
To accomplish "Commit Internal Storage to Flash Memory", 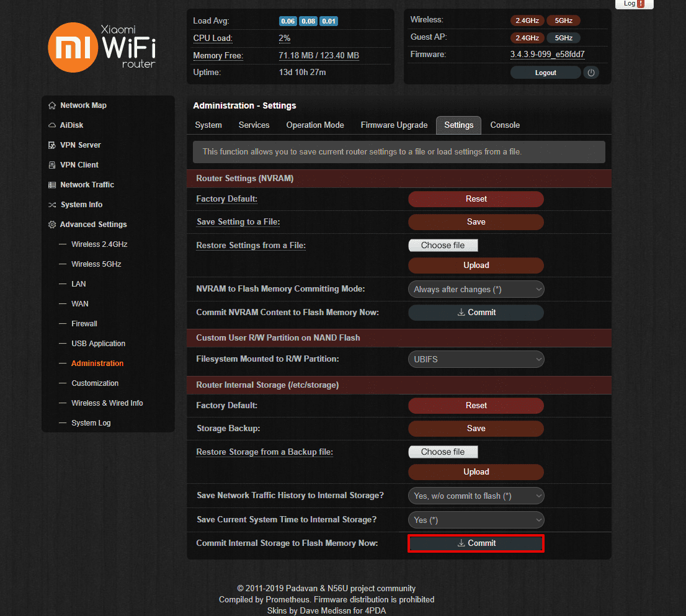I will coord(476,543).
